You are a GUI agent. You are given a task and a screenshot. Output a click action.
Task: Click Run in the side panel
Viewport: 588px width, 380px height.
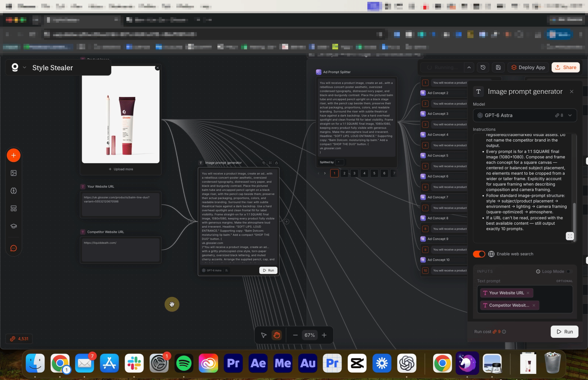click(565, 332)
